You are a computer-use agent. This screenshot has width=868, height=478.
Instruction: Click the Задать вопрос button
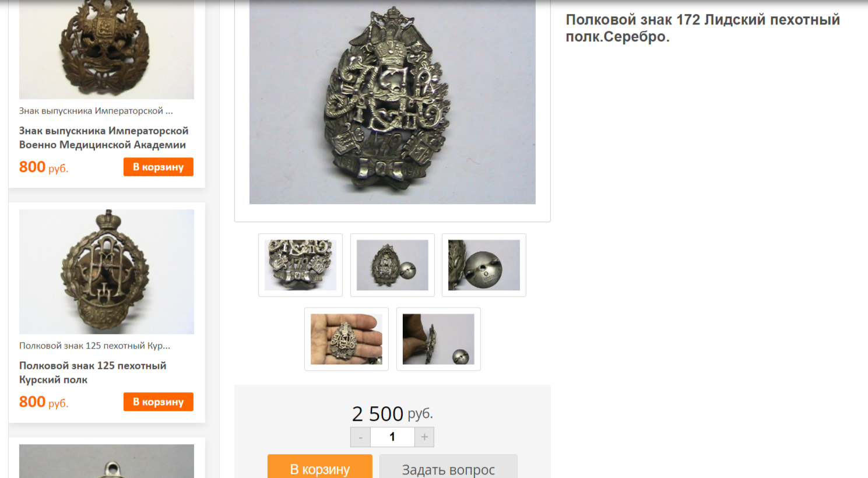click(448, 466)
